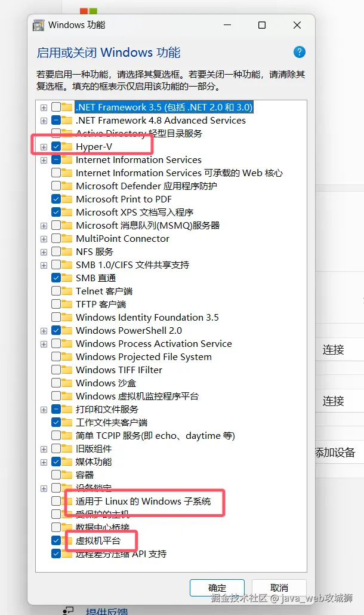Click the folder icon beside 容器

coord(67,475)
